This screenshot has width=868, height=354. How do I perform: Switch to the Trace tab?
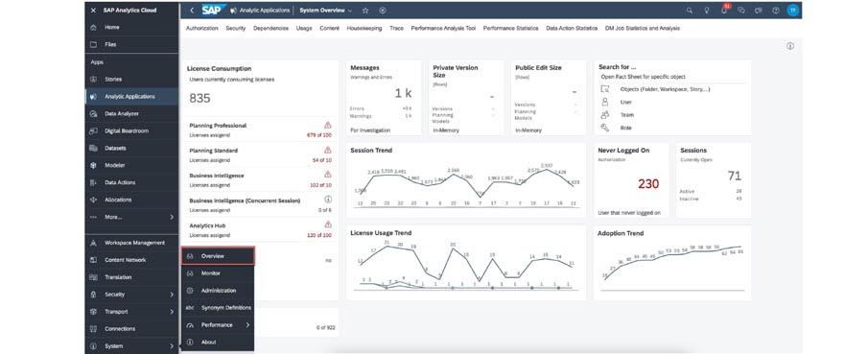point(396,28)
